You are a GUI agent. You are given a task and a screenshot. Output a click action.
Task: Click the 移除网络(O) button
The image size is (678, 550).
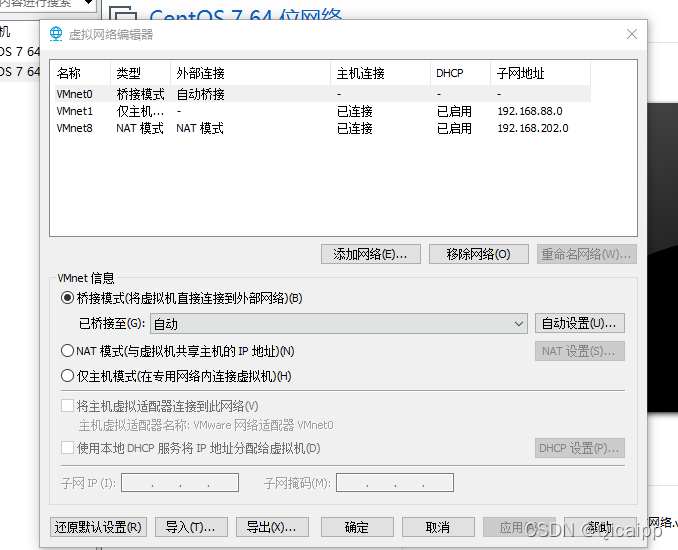coord(479,254)
